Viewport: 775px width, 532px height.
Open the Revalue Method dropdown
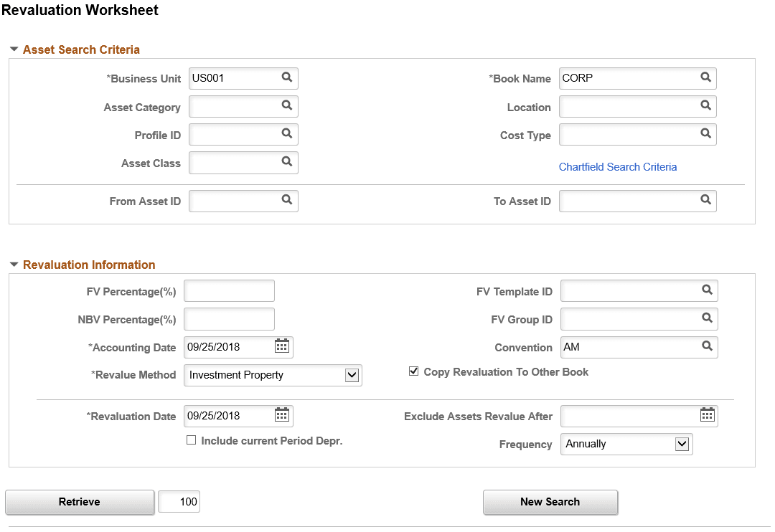point(352,375)
